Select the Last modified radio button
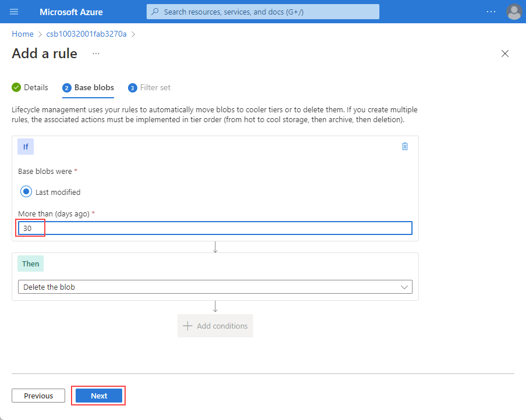 tap(26, 192)
